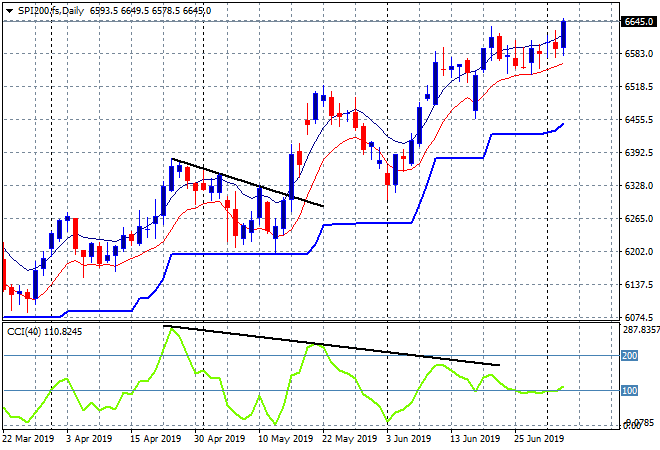The height and width of the screenshot is (450, 660).
Task: Click the 6265.0 price axis label
Action: coord(639,218)
